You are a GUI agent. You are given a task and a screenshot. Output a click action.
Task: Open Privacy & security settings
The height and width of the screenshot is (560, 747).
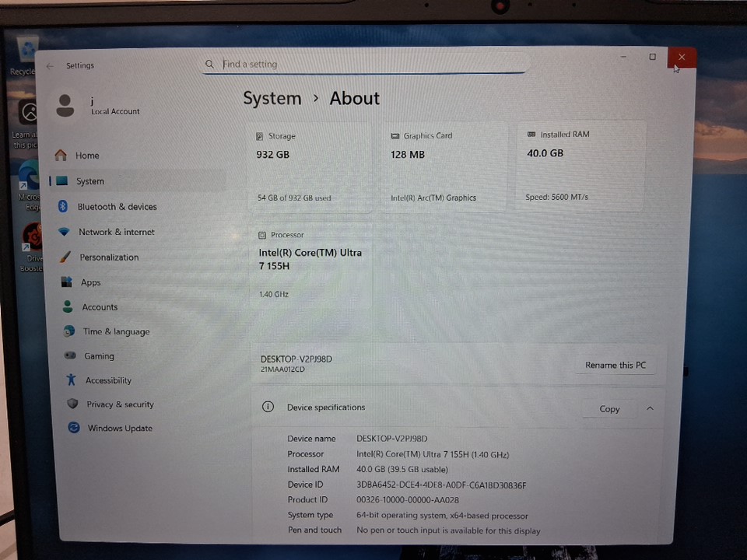click(x=120, y=404)
